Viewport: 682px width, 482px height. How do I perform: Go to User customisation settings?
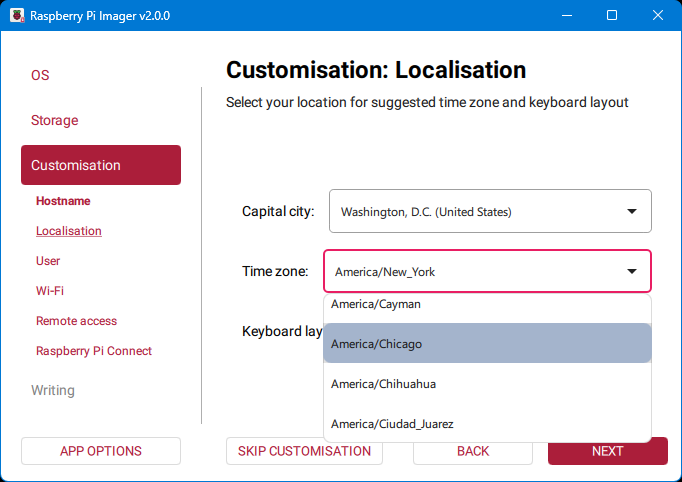(48, 261)
